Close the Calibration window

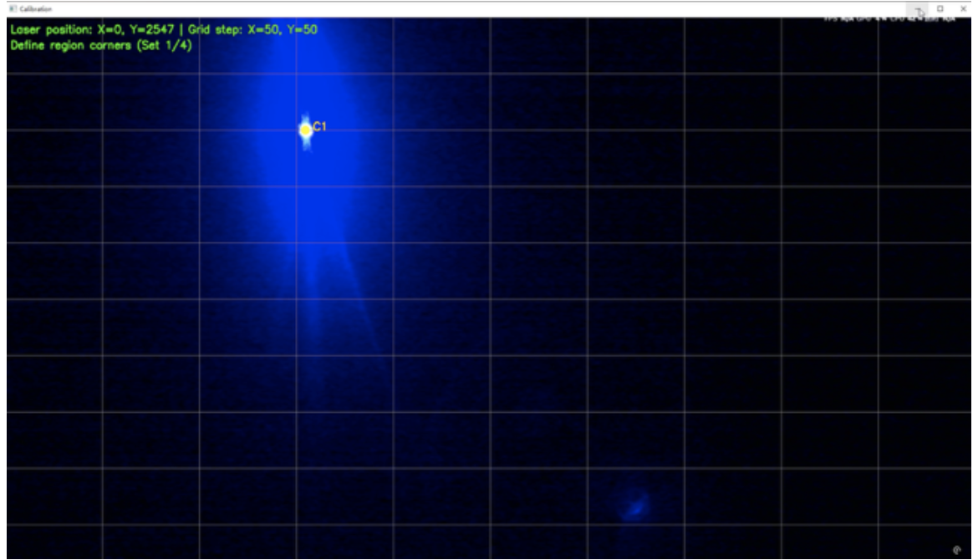(x=962, y=8)
